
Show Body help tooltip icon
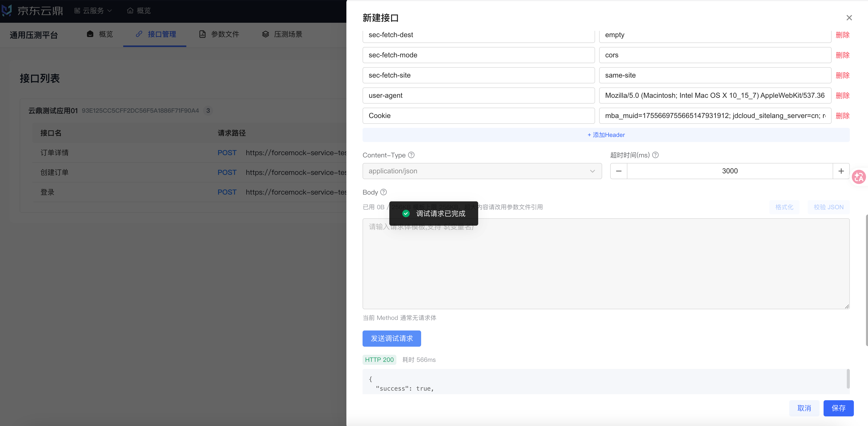point(383,192)
